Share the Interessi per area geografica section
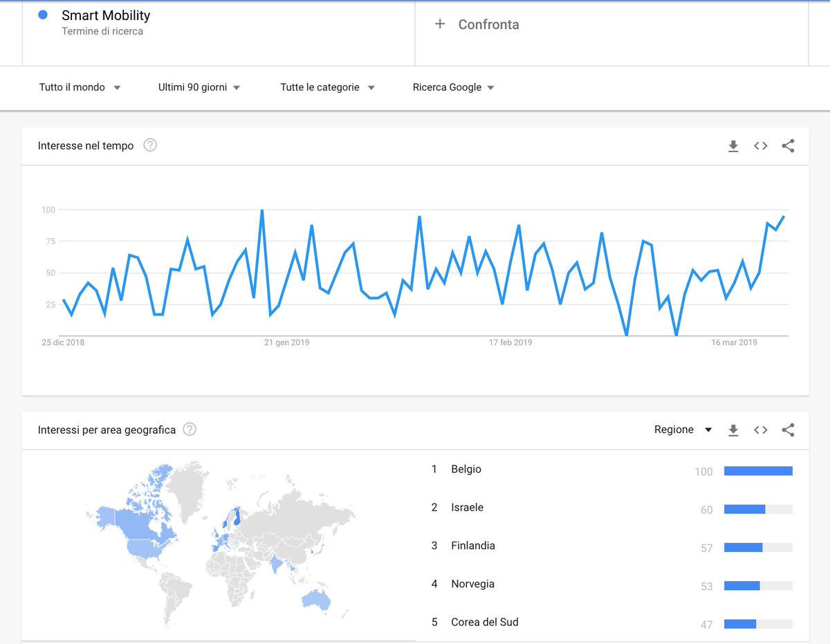Screen dimensions: 830x644 pos(788,430)
